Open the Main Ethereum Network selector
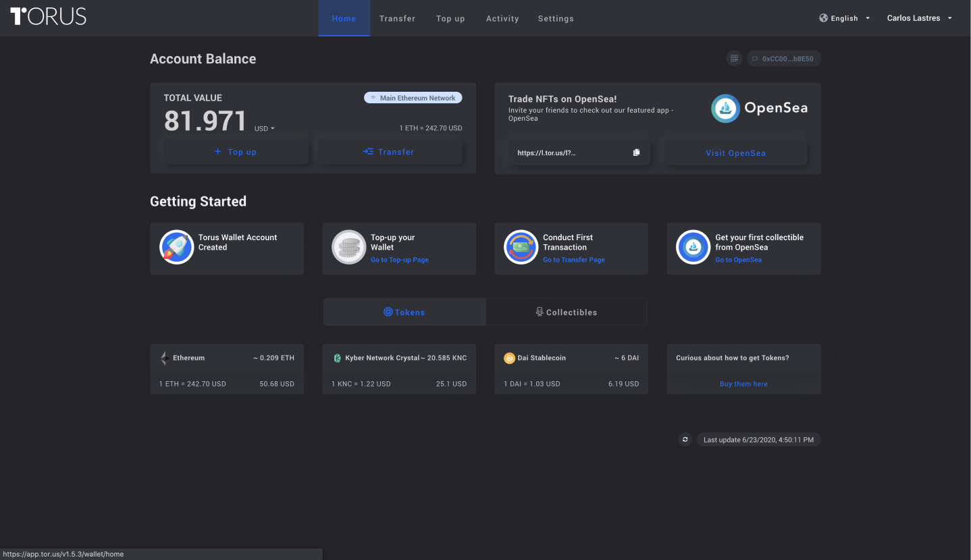The width and height of the screenshot is (971, 560). [413, 98]
